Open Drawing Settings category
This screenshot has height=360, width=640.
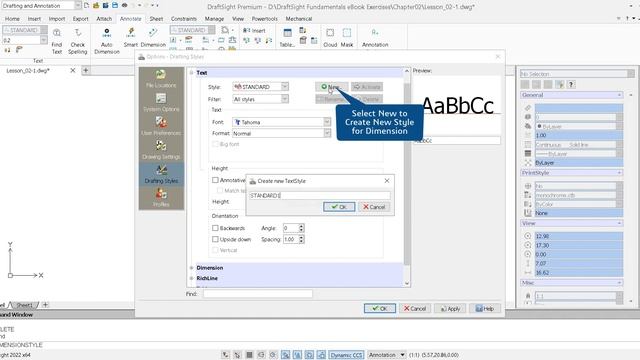(161, 150)
